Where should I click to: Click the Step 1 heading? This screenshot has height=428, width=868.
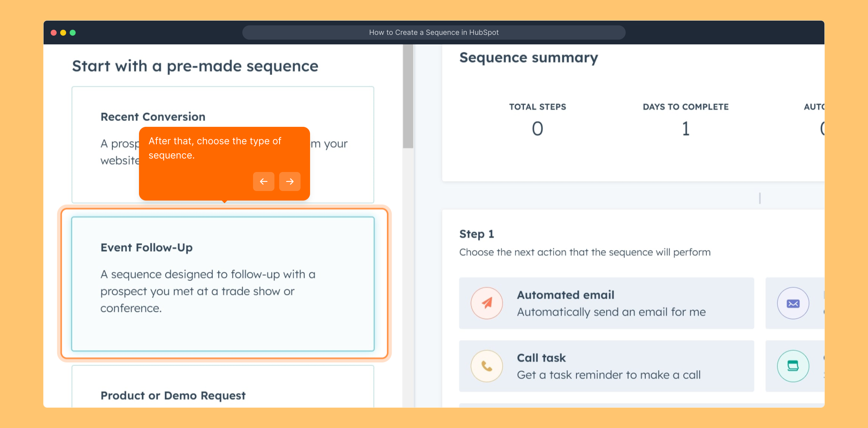tap(476, 234)
